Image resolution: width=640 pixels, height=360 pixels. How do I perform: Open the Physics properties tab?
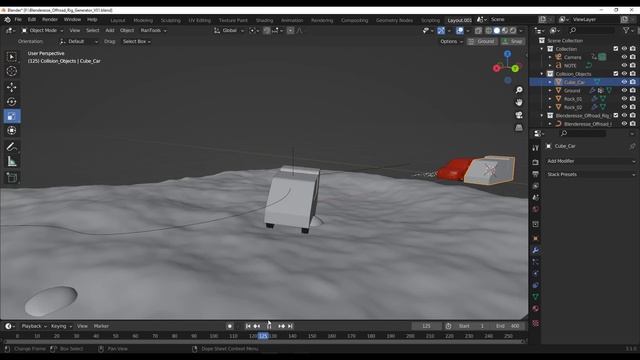[x=536, y=273]
